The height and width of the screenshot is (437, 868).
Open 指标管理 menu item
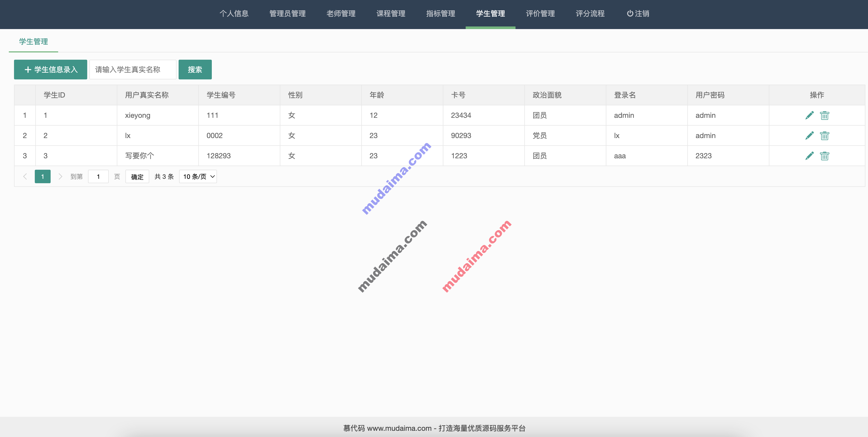pos(441,13)
